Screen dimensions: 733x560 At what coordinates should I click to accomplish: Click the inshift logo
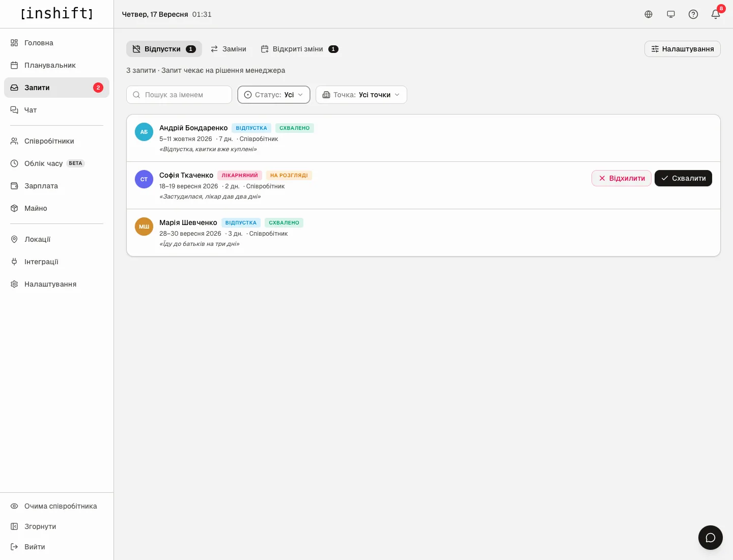click(x=57, y=13)
